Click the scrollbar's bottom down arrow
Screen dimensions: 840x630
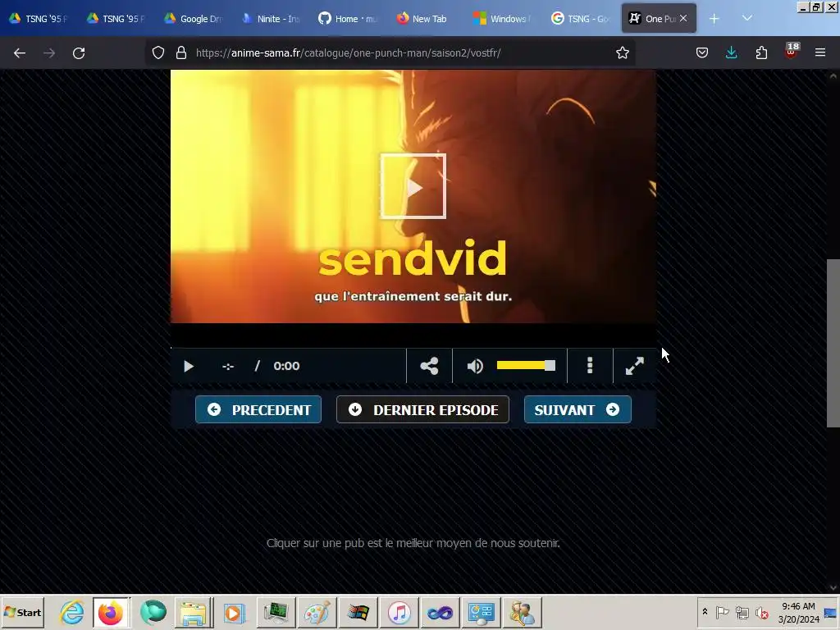coord(833,587)
